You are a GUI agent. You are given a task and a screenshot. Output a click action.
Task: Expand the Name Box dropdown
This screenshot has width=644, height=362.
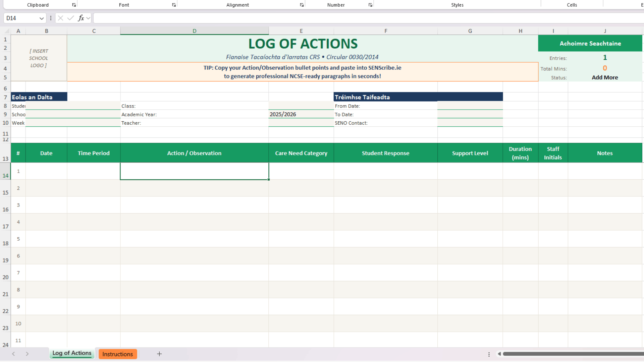42,18
